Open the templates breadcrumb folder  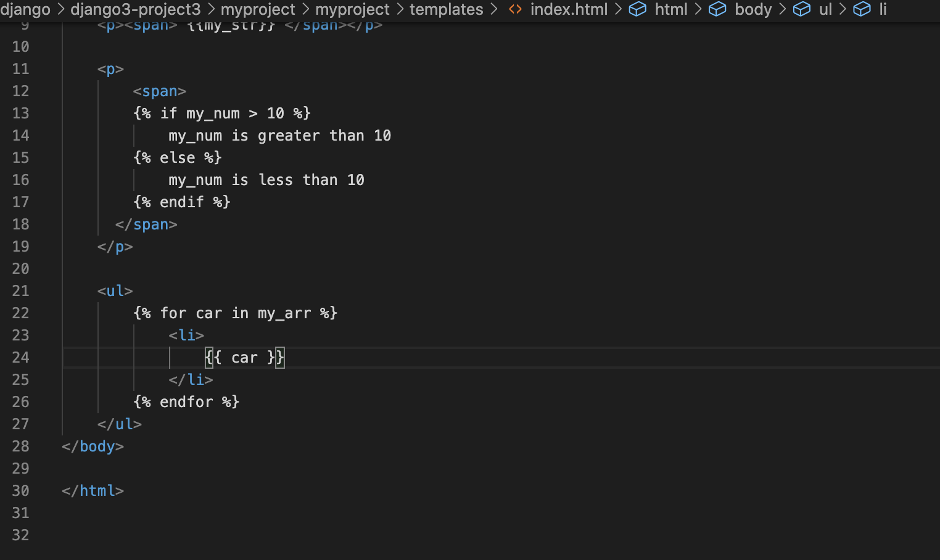[x=447, y=9]
